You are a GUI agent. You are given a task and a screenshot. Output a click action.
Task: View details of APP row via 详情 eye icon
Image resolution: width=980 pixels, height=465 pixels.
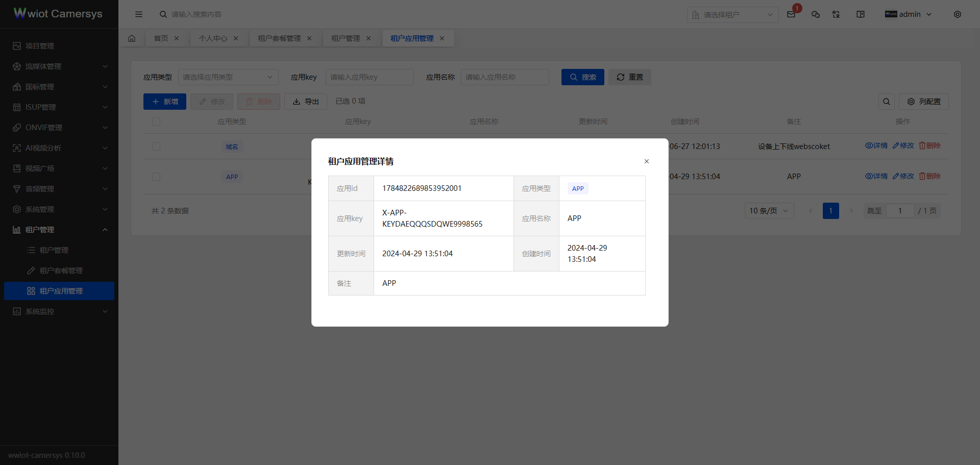tap(876, 176)
